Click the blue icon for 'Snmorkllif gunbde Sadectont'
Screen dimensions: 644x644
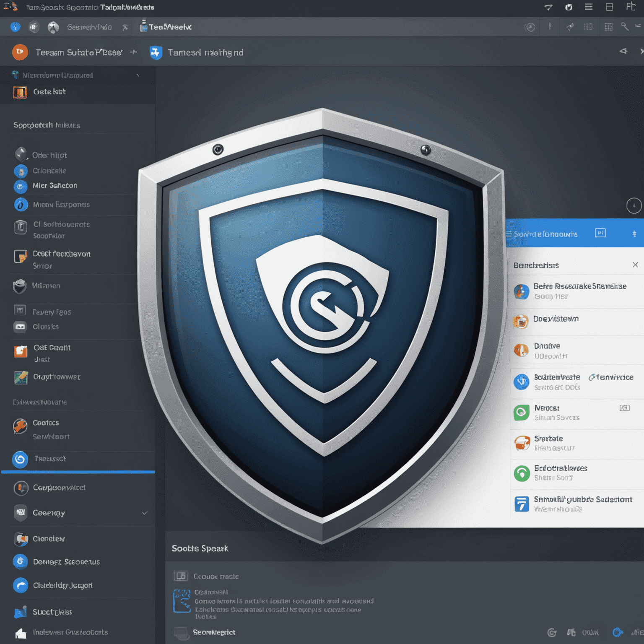click(x=522, y=504)
